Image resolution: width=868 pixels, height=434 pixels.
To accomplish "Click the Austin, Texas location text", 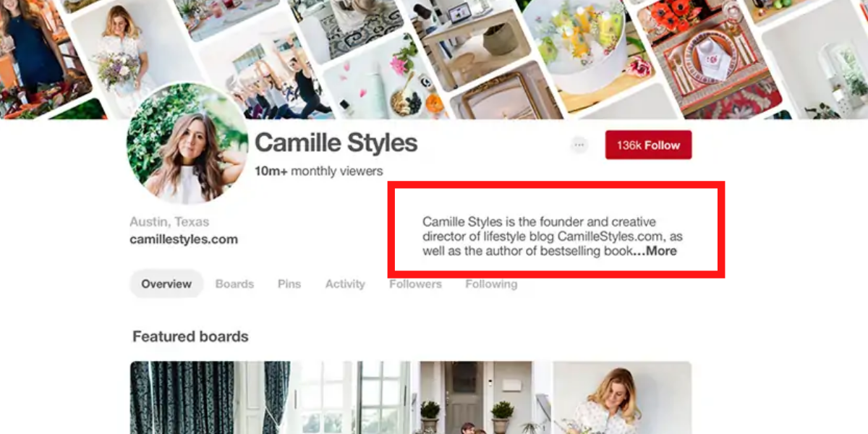I will (x=169, y=222).
